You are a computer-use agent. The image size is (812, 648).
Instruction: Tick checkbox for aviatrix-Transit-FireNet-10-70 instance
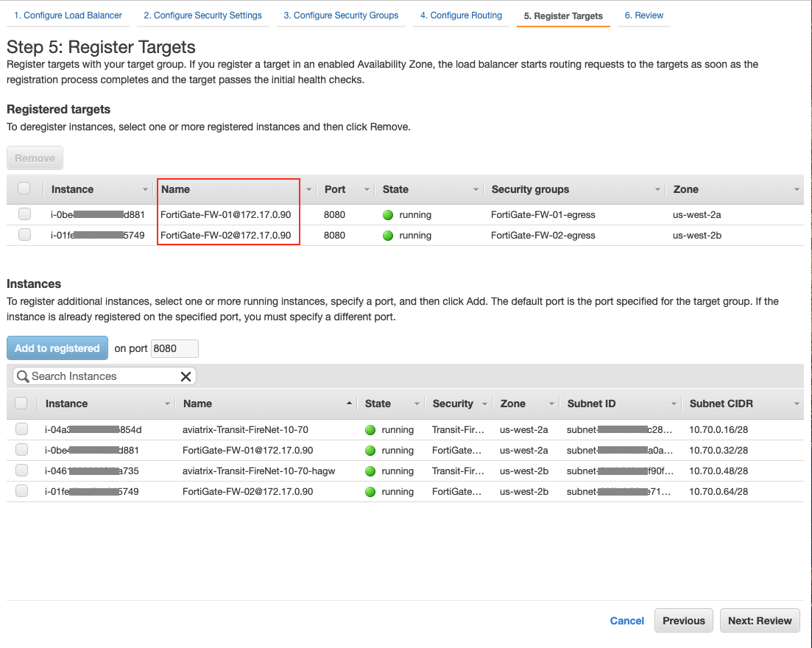22,430
